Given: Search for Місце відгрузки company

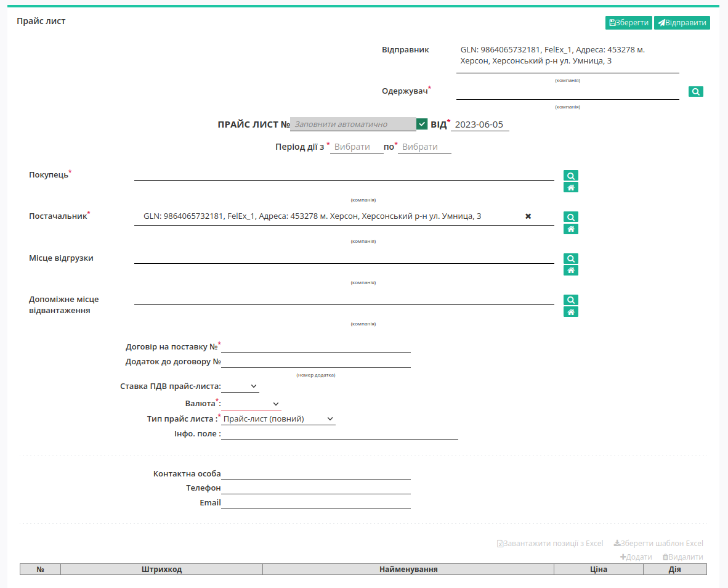Looking at the screenshot, I should (570, 259).
